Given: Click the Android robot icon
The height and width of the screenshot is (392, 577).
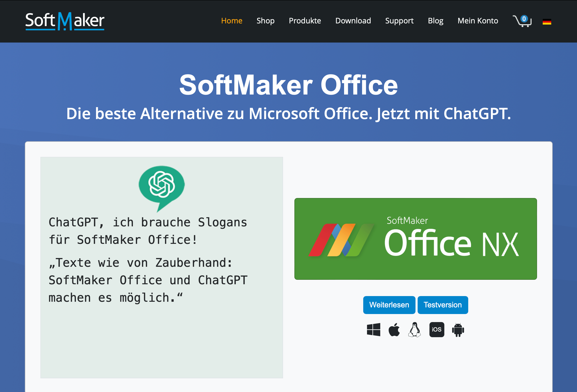Looking at the screenshot, I should click(458, 329).
